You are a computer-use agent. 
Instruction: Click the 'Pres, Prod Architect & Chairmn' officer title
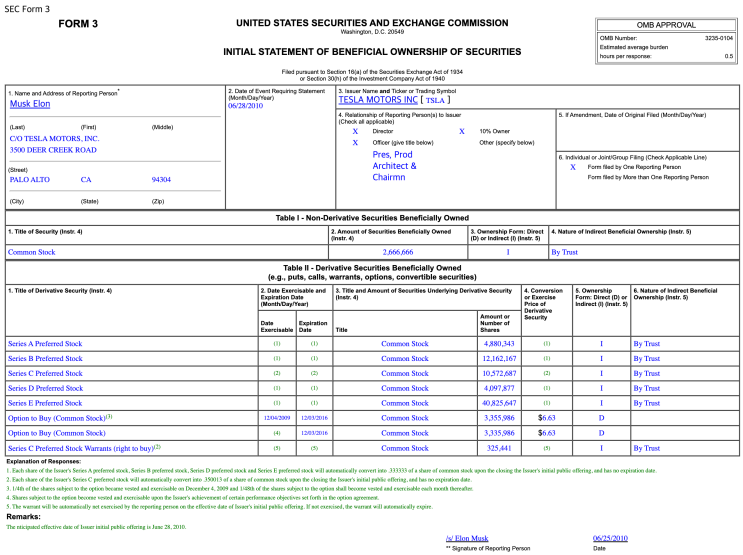[394, 166]
